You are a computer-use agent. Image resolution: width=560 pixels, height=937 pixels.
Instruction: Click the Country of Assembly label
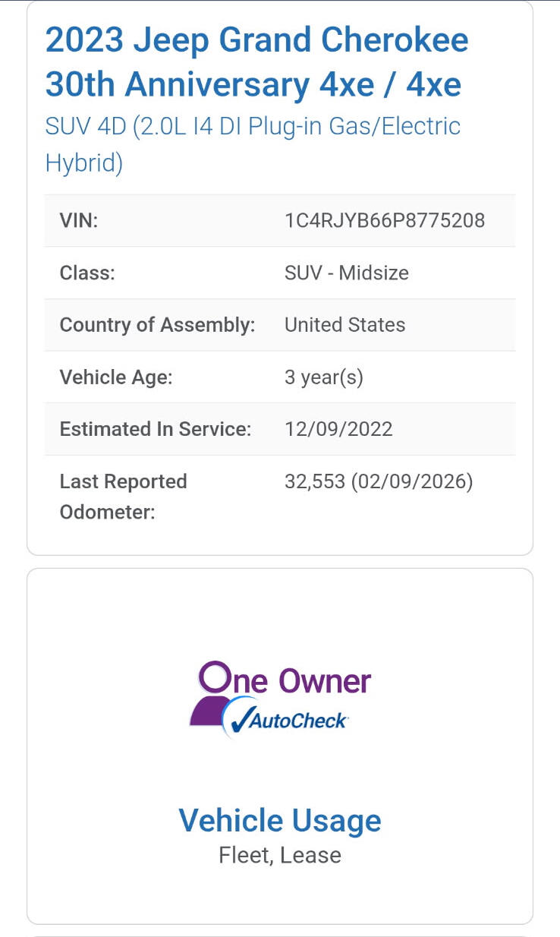(157, 325)
